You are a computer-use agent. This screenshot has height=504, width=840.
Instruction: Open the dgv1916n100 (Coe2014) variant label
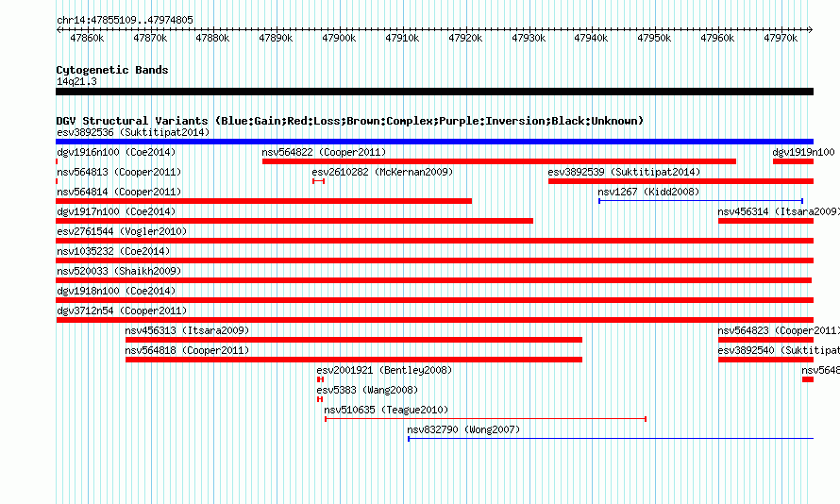(116, 152)
